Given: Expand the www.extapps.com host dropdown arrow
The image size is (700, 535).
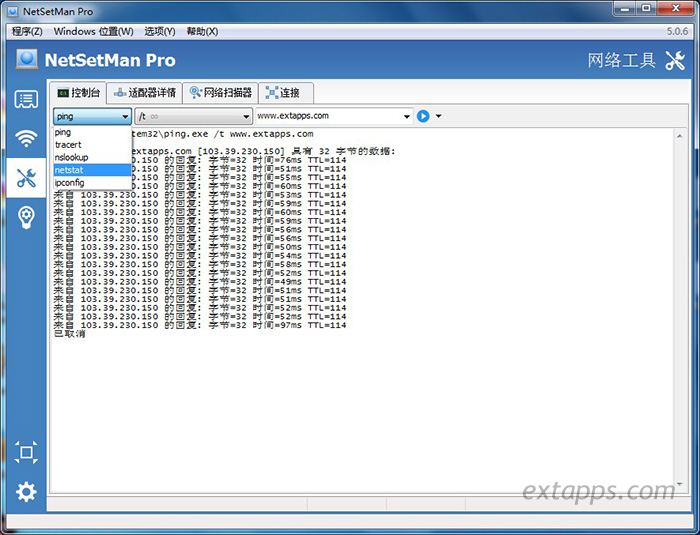Looking at the screenshot, I should 407,117.
